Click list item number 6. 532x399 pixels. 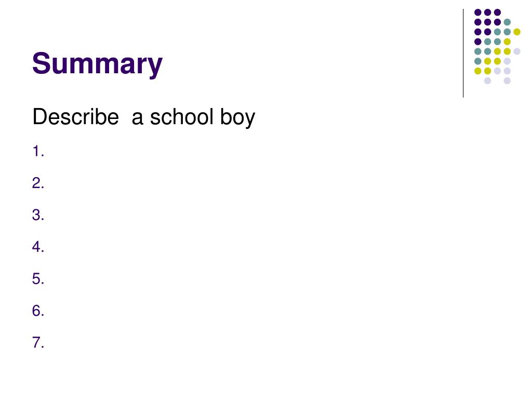click(38, 311)
